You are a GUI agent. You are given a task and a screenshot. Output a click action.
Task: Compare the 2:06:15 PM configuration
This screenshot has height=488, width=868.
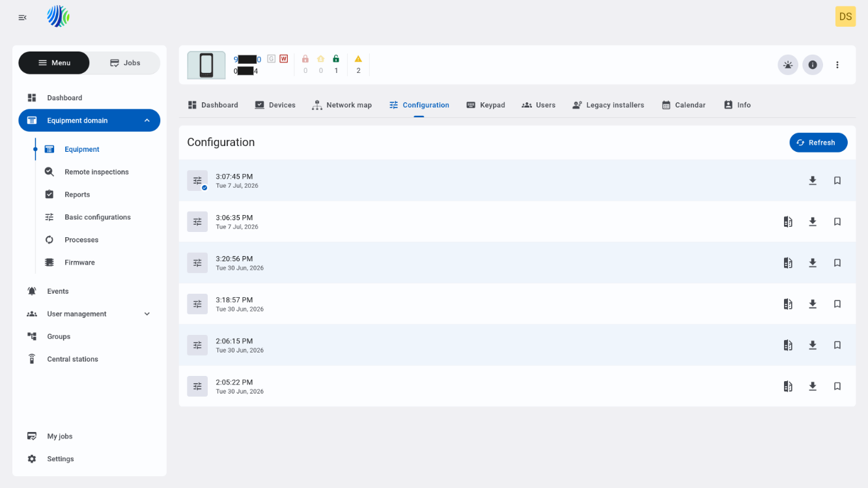coord(788,345)
